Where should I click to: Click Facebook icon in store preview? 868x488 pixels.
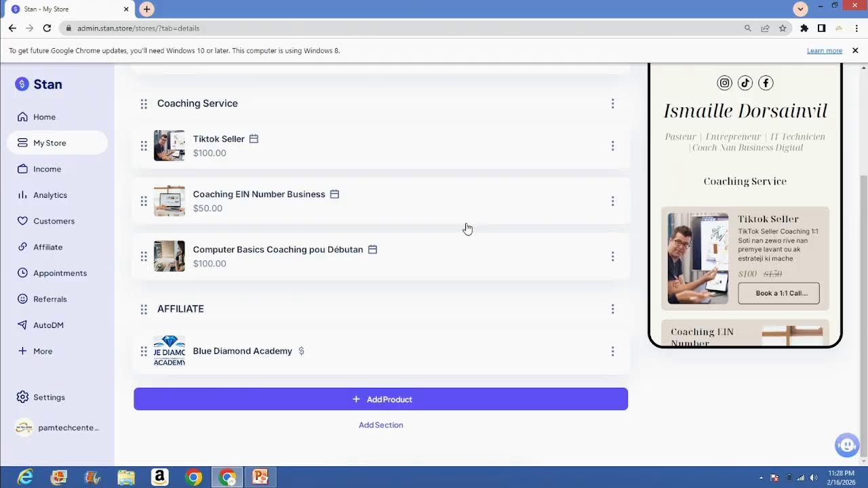coord(766,83)
